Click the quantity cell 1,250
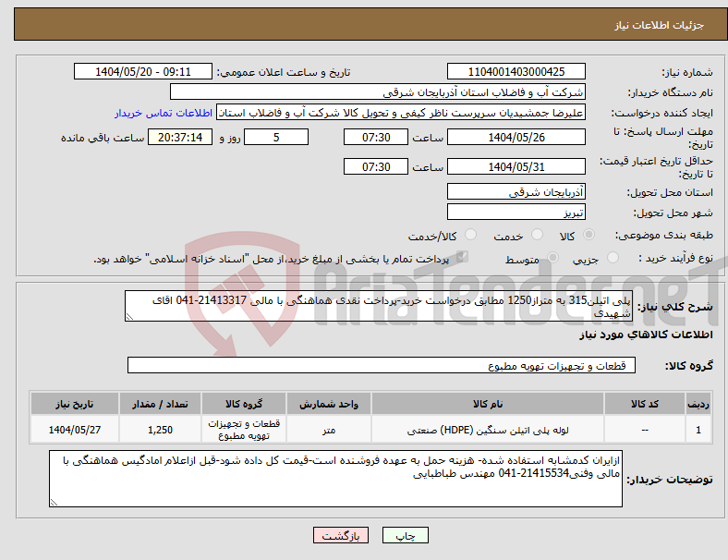The image size is (728, 560). [160, 430]
